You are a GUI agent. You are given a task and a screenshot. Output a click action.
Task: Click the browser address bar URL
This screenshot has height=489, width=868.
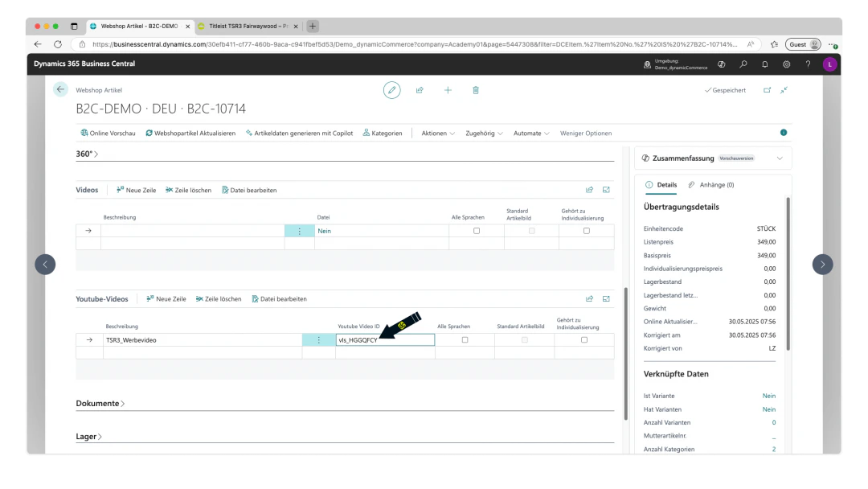415,44
